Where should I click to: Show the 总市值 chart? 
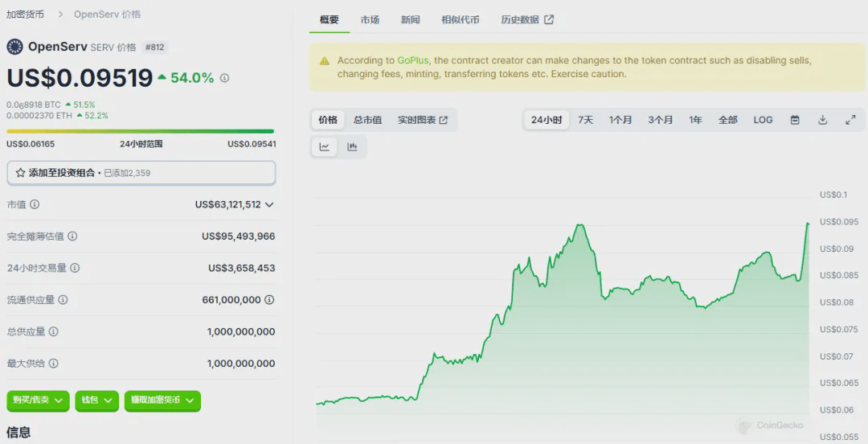click(x=367, y=120)
